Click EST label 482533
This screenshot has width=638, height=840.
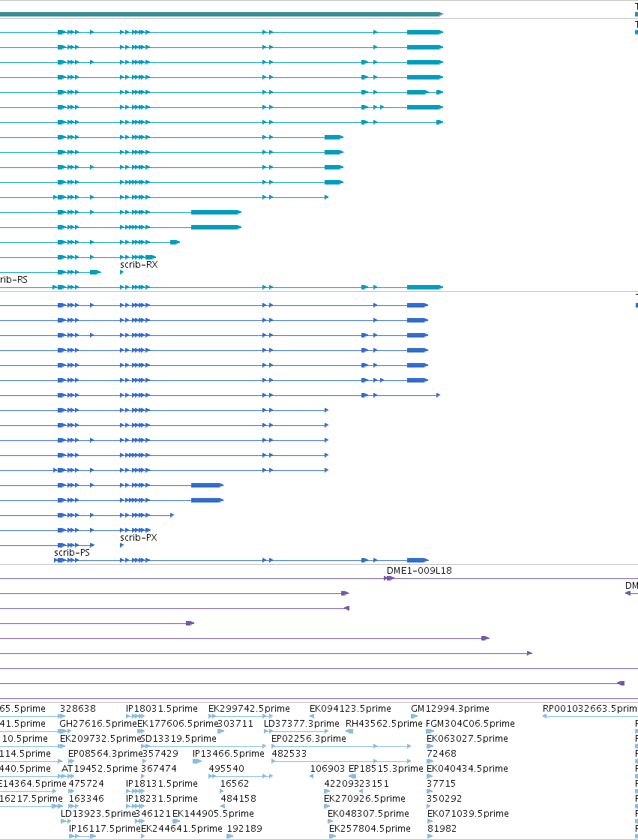(289, 754)
